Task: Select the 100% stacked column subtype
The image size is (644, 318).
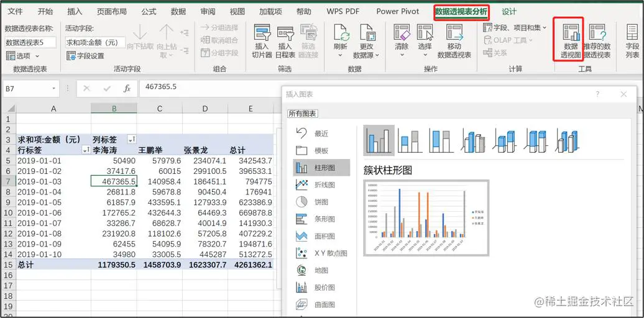Action: (441, 140)
